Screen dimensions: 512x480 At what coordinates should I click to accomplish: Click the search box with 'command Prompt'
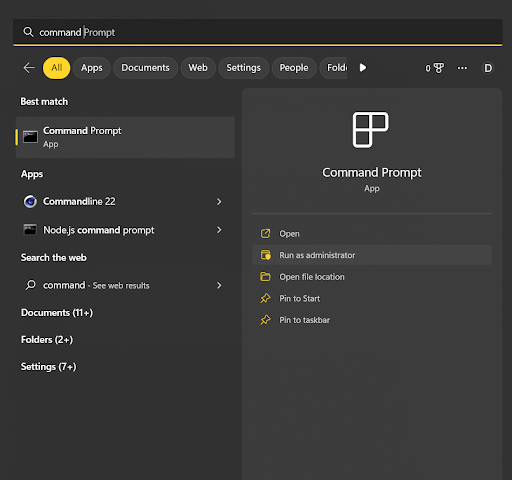click(258, 32)
